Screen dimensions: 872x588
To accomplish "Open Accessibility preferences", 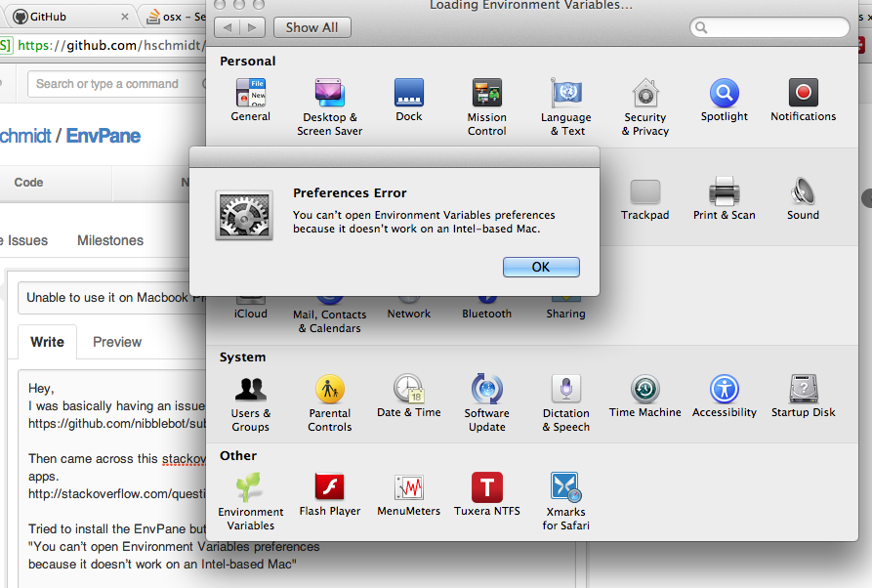I will tap(725, 397).
